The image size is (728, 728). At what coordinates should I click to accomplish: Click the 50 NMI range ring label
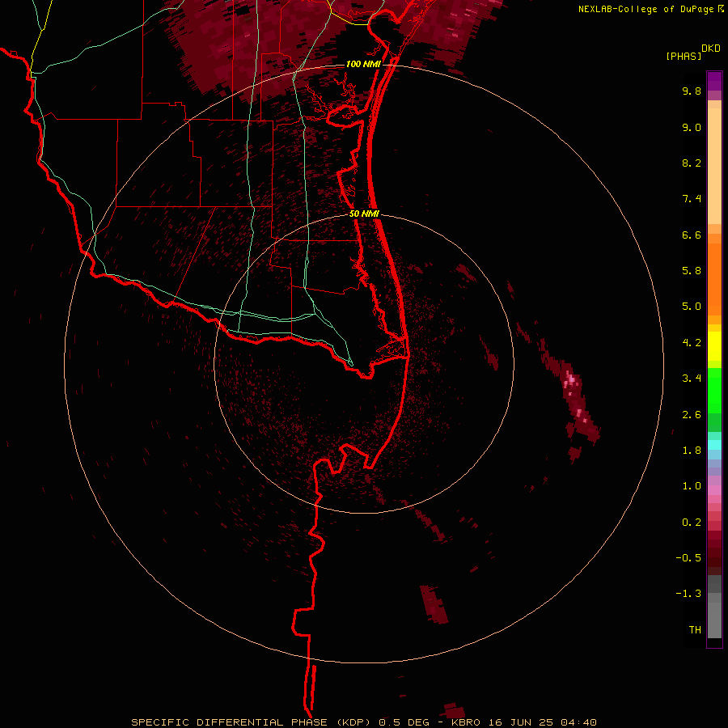coord(364,214)
